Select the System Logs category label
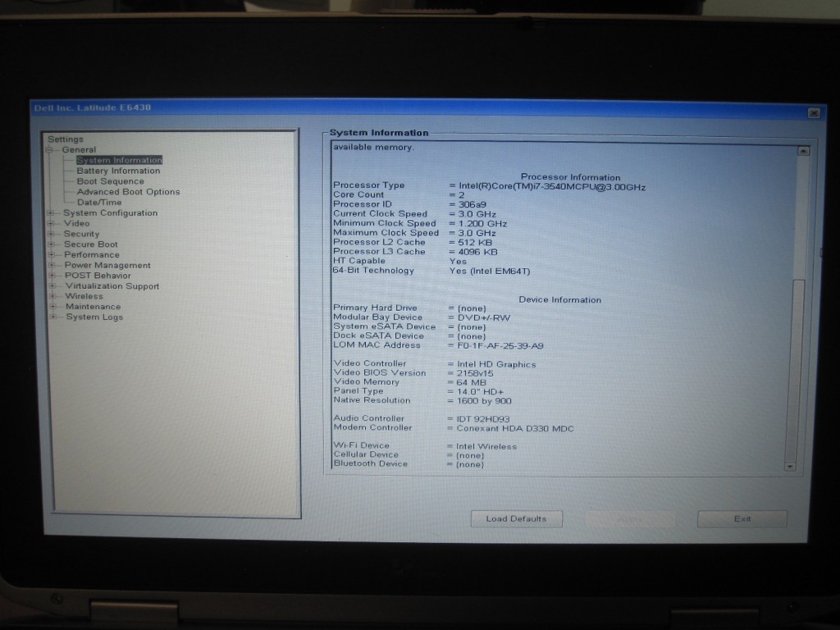Image resolution: width=840 pixels, height=630 pixels. click(94, 317)
